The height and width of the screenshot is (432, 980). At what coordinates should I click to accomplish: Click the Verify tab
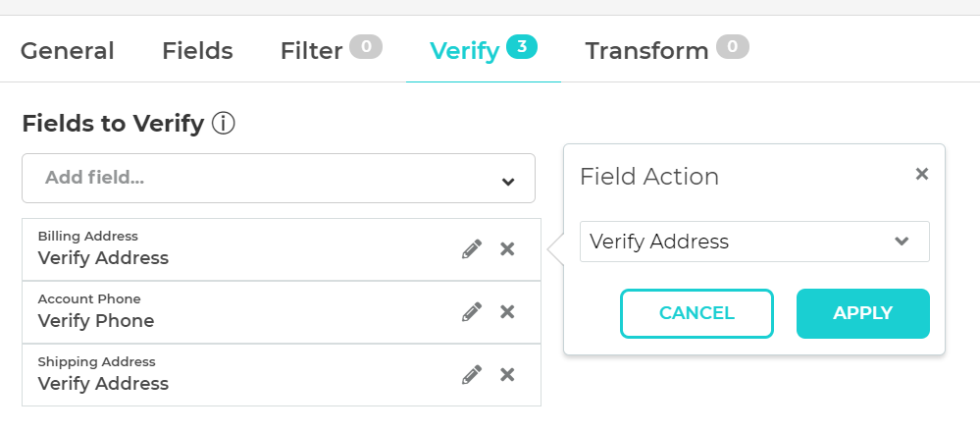[465, 51]
